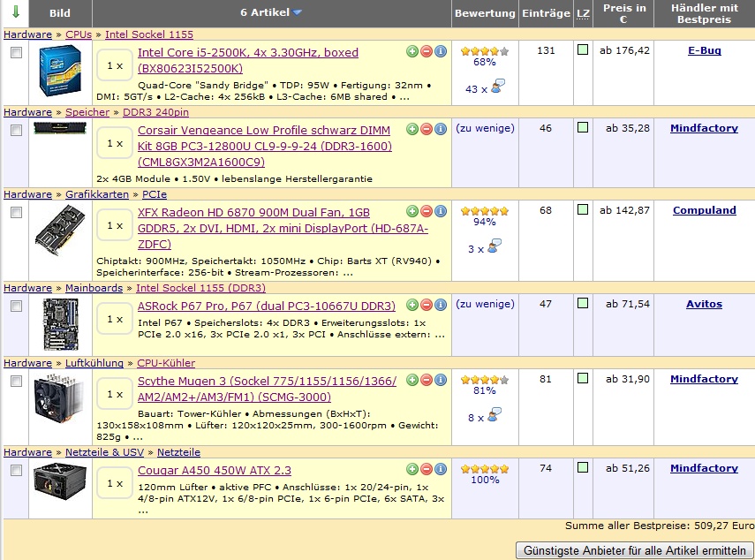The image size is (755, 560).
Task: Click the star rating of Cougar A450
Action: pyautogui.click(x=485, y=469)
